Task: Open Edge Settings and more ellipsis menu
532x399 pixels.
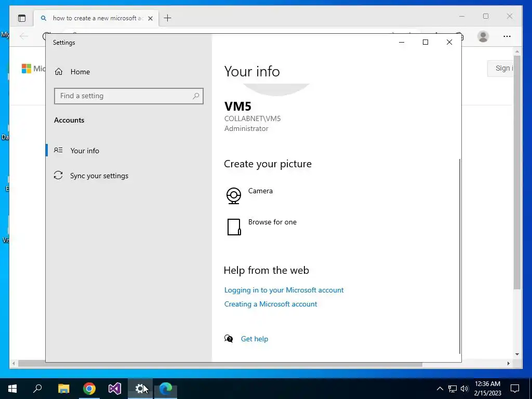Action: pyautogui.click(x=507, y=36)
